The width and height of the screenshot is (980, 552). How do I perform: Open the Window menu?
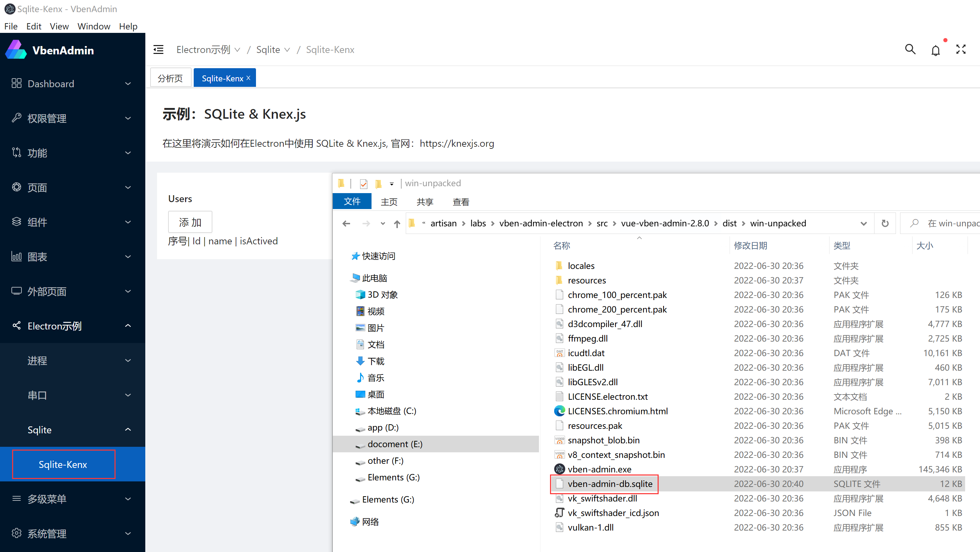(x=94, y=26)
